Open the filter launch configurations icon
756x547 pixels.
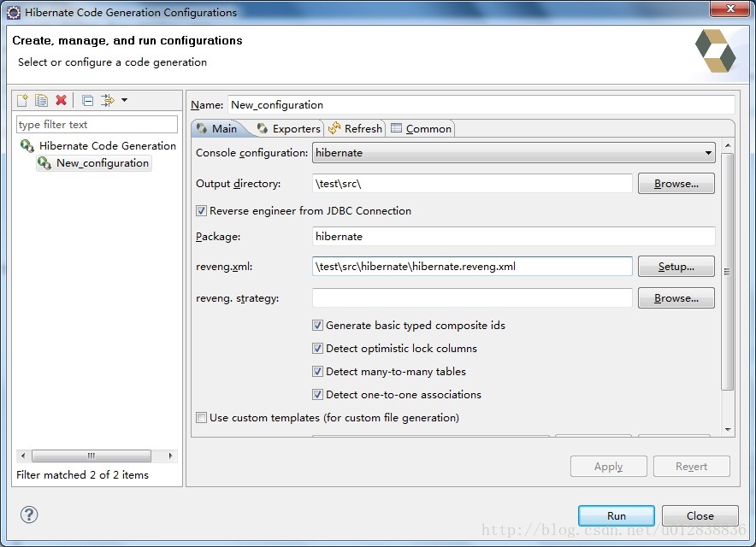coord(108,100)
